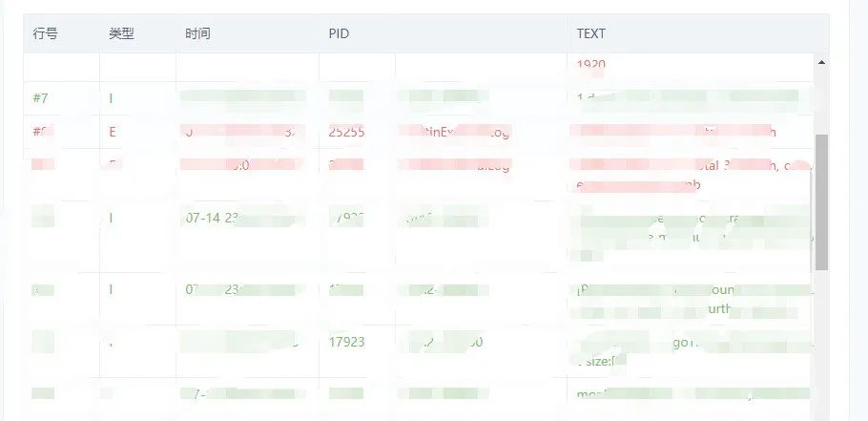Select red tag cell containing tinEx

point(454,132)
